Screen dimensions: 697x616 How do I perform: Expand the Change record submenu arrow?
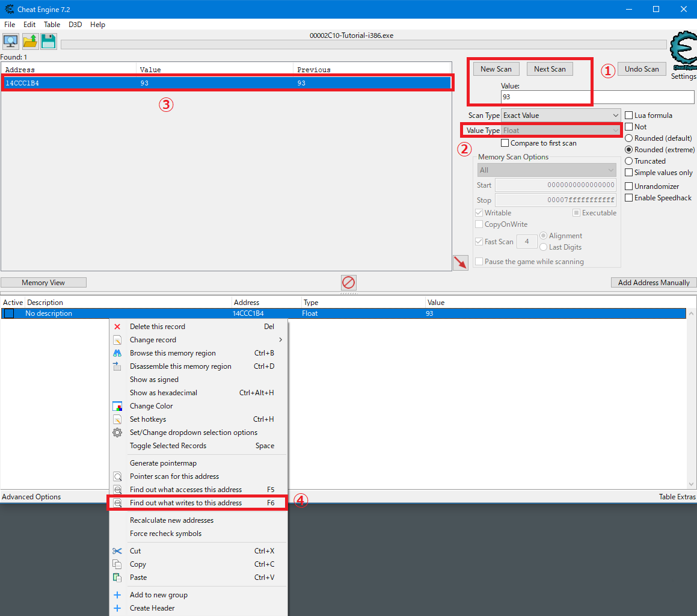point(280,340)
